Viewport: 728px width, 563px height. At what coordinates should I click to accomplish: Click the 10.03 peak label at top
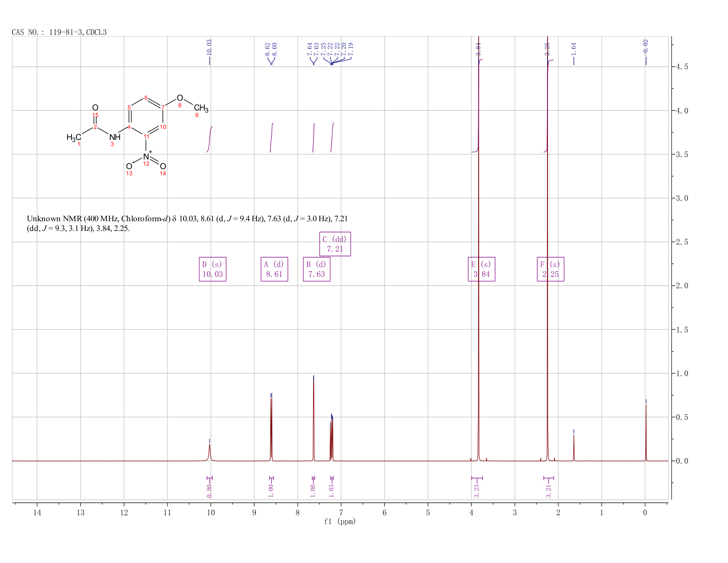(x=209, y=47)
